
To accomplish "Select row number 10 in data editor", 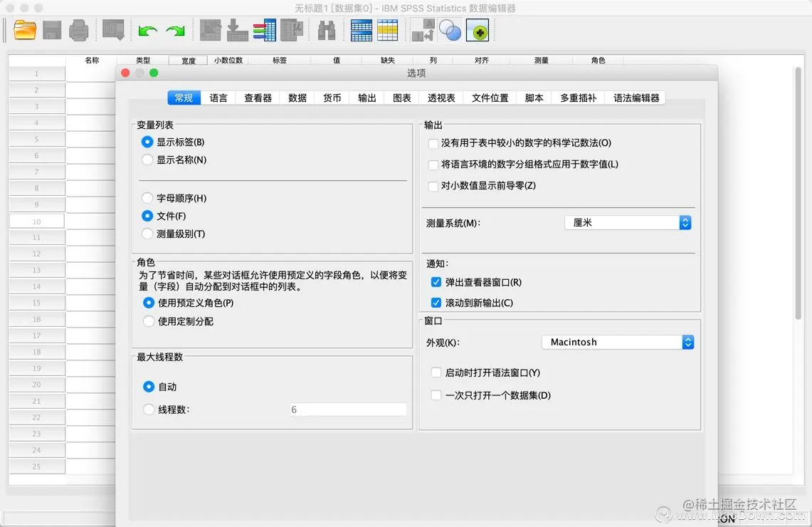I will click(37, 221).
